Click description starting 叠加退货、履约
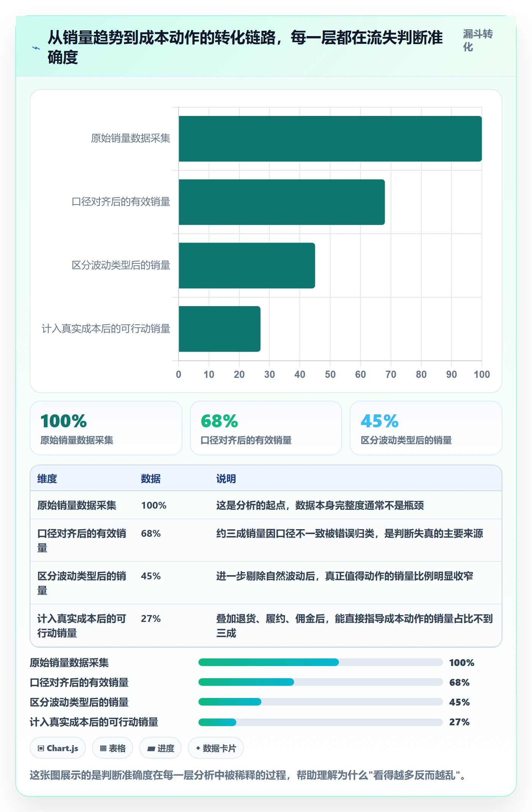The width and height of the screenshot is (532, 812). [355, 626]
